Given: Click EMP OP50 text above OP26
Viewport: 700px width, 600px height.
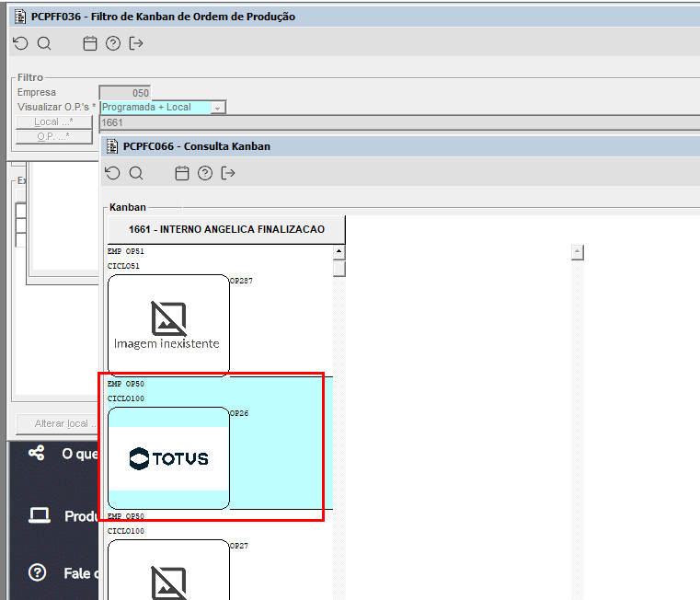Looking at the screenshot, I should coord(126,384).
